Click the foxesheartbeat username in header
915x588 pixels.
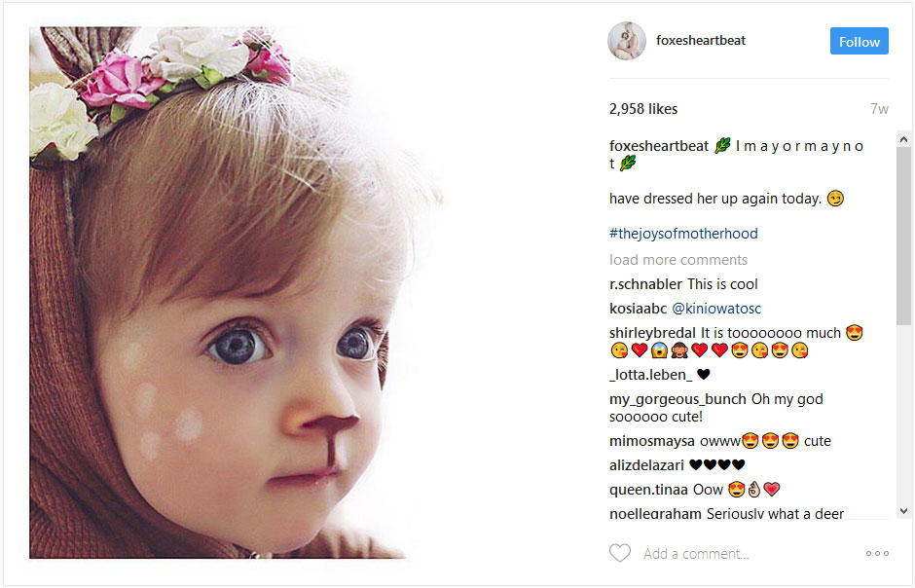[700, 40]
